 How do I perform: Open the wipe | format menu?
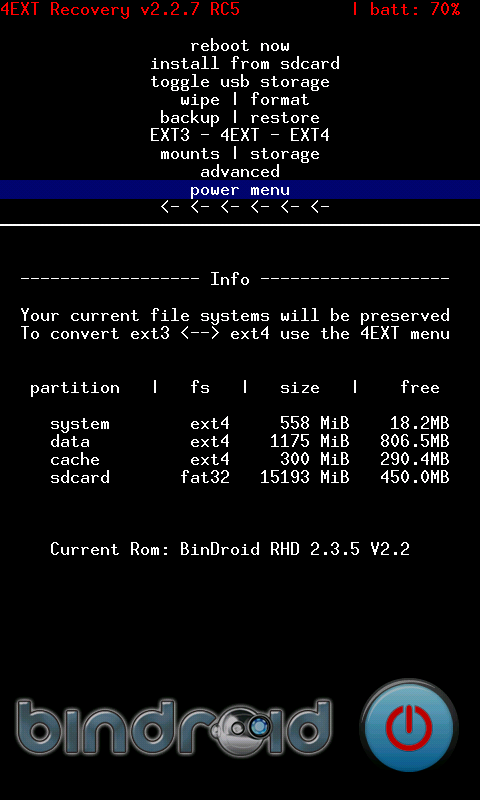(244, 99)
